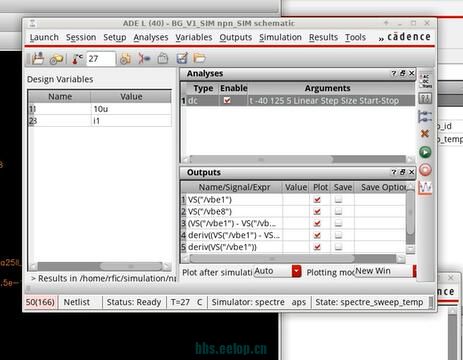Open the Simulation menu

[280, 37]
